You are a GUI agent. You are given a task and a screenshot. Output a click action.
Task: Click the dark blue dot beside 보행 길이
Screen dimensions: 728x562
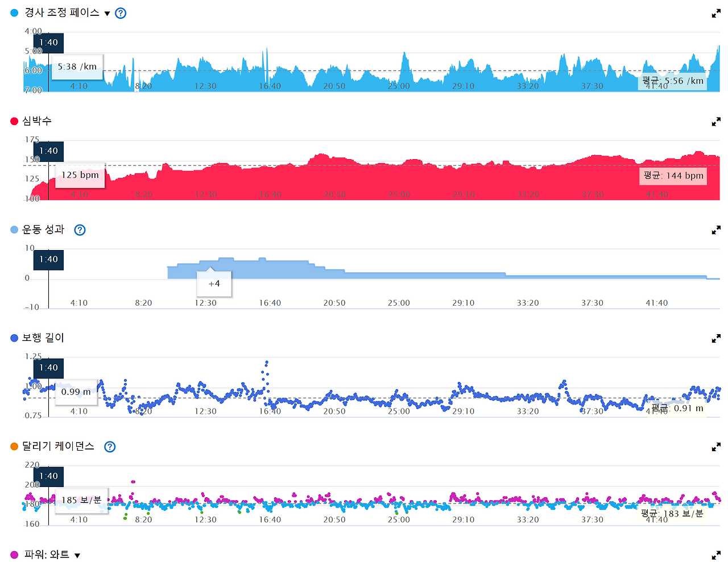(14, 338)
